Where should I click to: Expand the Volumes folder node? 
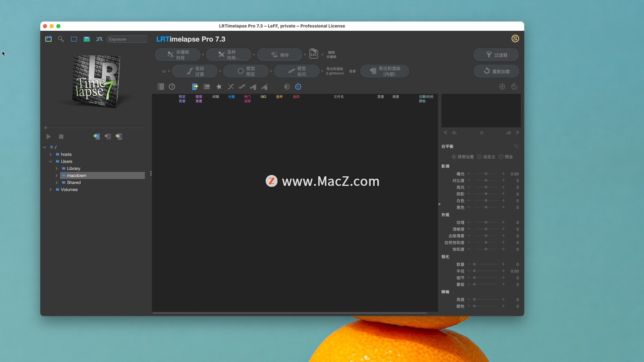tap(51, 189)
